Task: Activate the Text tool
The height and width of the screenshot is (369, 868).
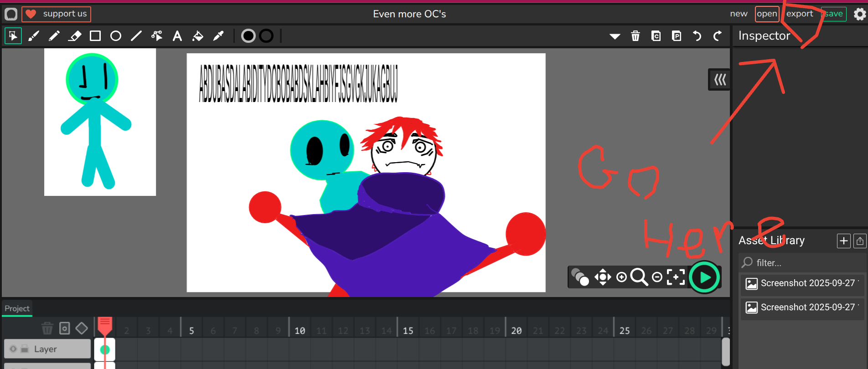Action: pyautogui.click(x=177, y=36)
